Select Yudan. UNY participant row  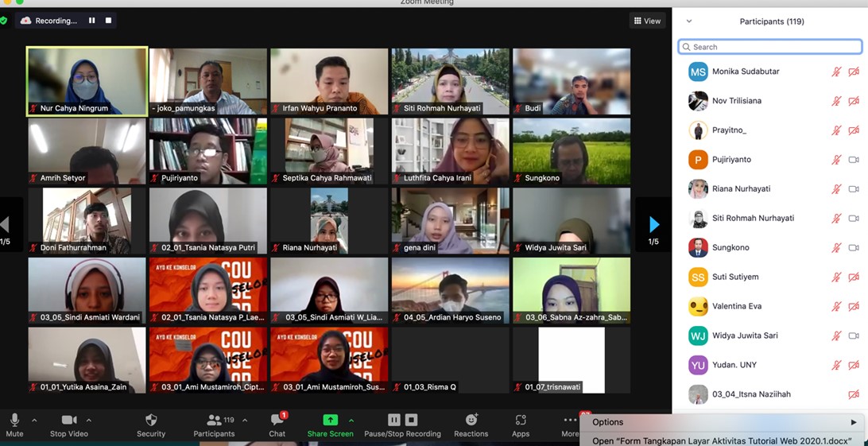tap(770, 365)
